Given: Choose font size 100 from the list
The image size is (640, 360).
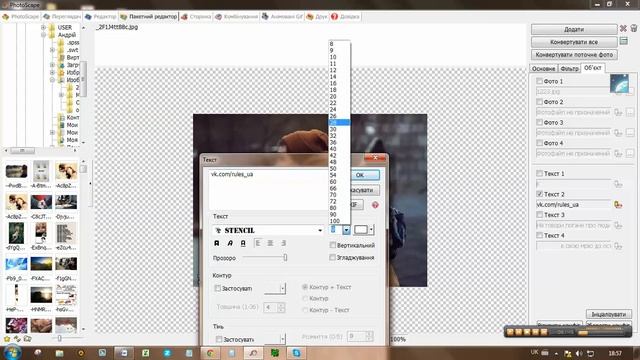Looking at the screenshot, I should click(339, 221).
